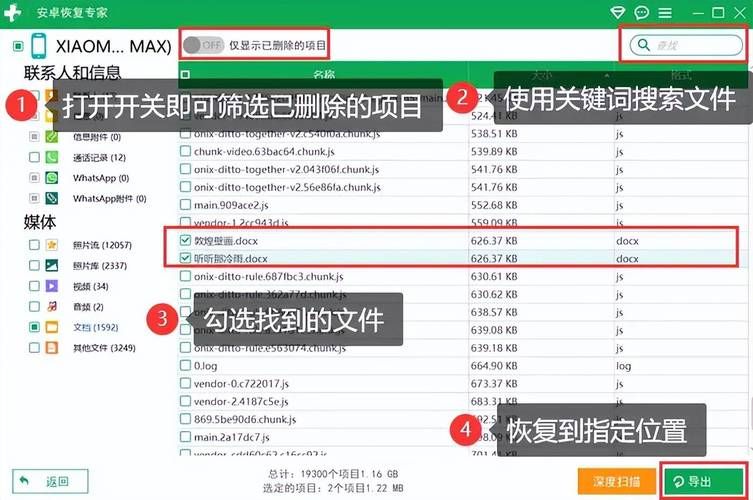This screenshot has width=753, height=500.
Task: Uncheck the 听听那冷雨.docx checkbox
Action: (x=185, y=258)
